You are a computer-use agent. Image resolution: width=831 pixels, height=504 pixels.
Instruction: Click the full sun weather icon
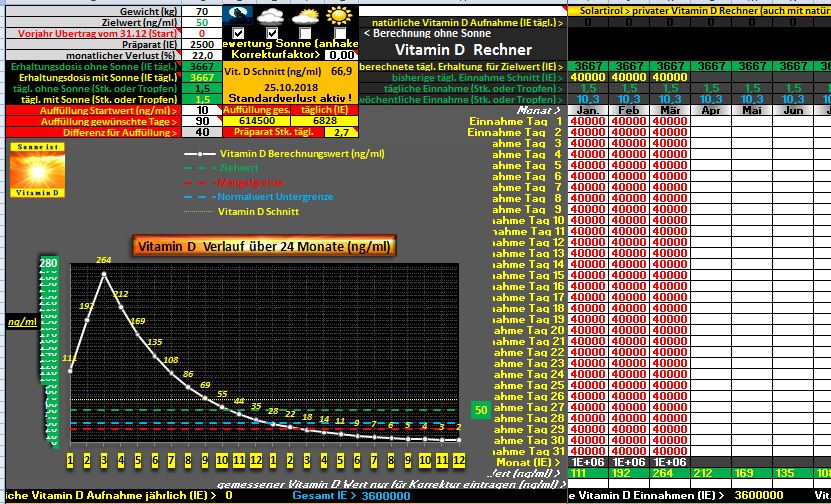tap(340, 16)
